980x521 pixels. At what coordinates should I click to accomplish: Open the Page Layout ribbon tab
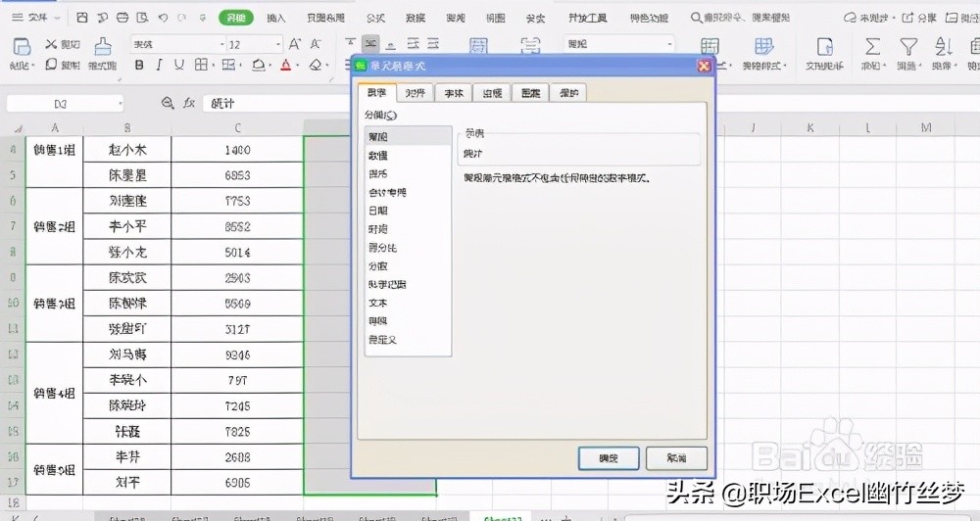point(325,18)
